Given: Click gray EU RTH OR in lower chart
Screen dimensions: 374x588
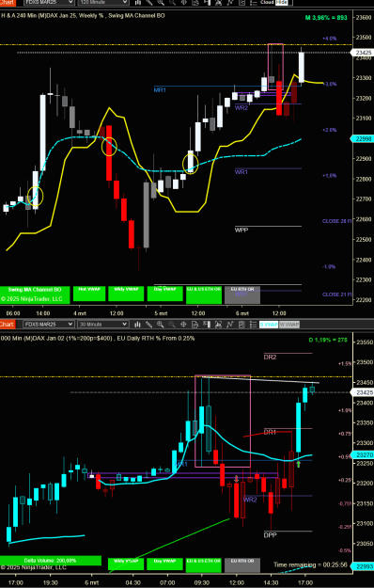Looking at the screenshot, I should point(242,564).
